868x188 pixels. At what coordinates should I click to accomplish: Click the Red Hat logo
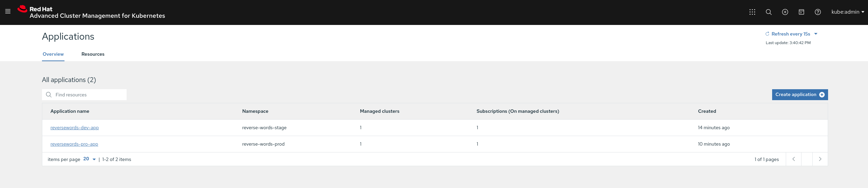coord(23,9)
